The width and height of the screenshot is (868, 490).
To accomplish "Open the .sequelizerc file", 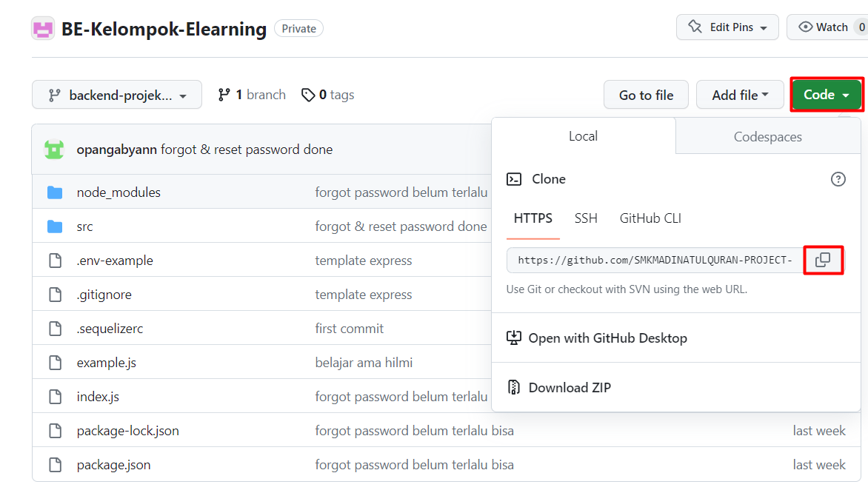I will [110, 329].
